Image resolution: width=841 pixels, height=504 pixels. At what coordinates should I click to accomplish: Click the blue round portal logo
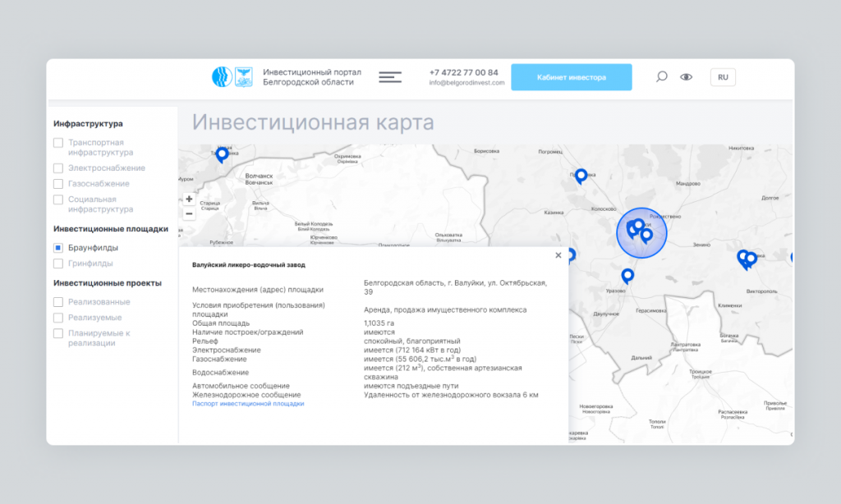pyautogui.click(x=222, y=77)
